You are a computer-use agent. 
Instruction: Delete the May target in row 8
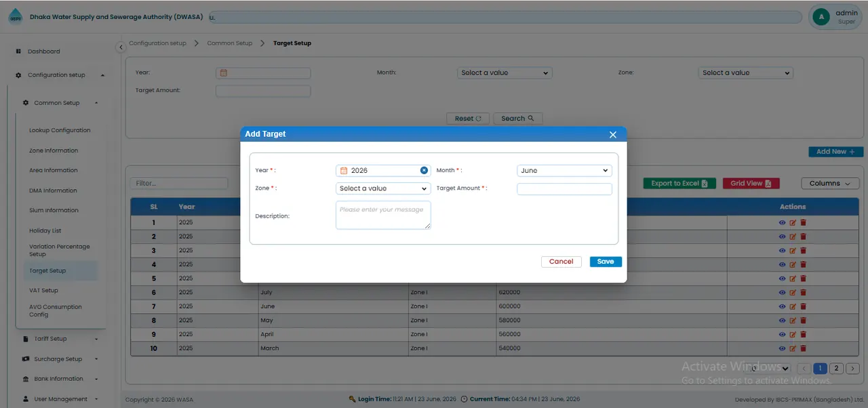pos(804,321)
